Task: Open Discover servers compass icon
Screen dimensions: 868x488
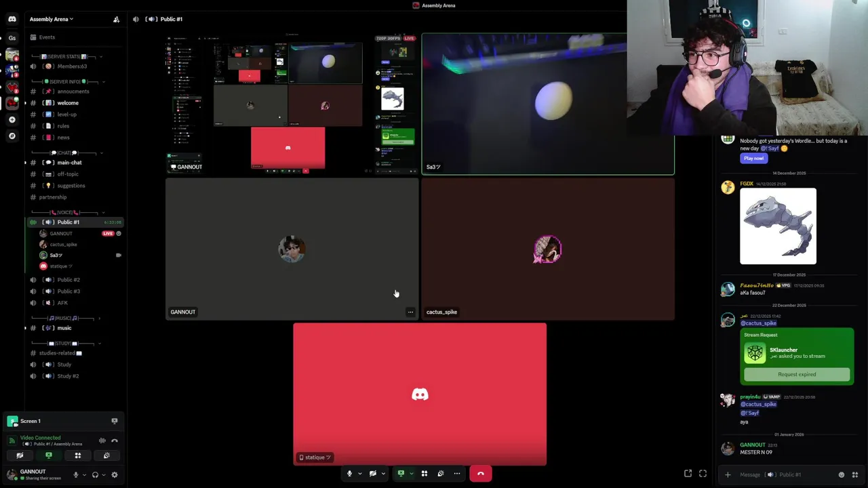Action: point(12,136)
